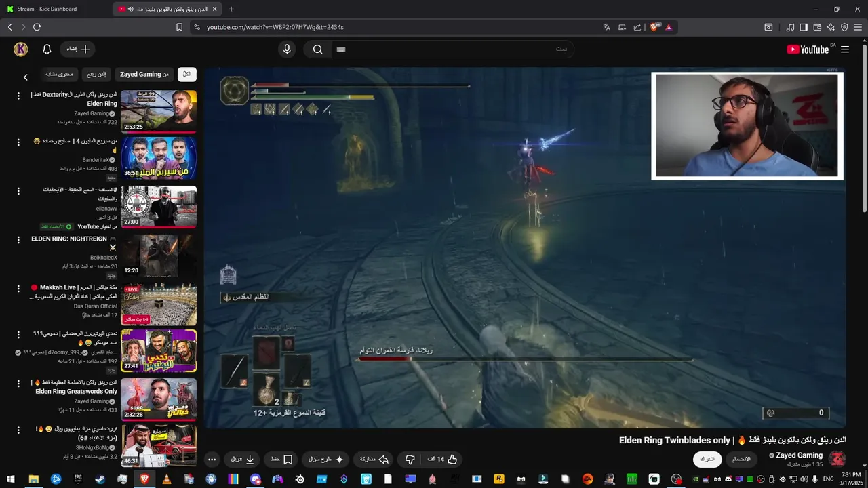868x488 pixels.
Task: Open VLC media player taskbar icon
Action: 167,479
